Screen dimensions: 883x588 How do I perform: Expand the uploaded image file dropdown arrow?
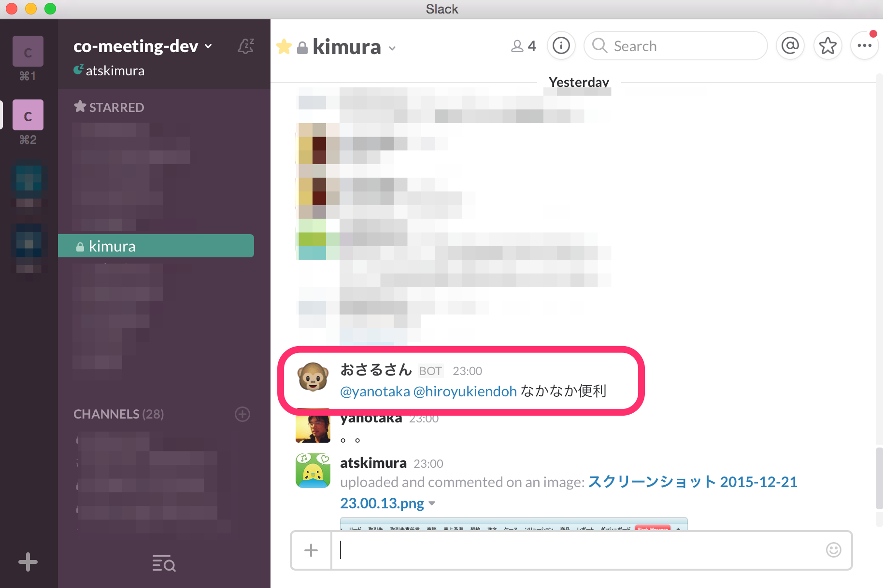pos(432,504)
